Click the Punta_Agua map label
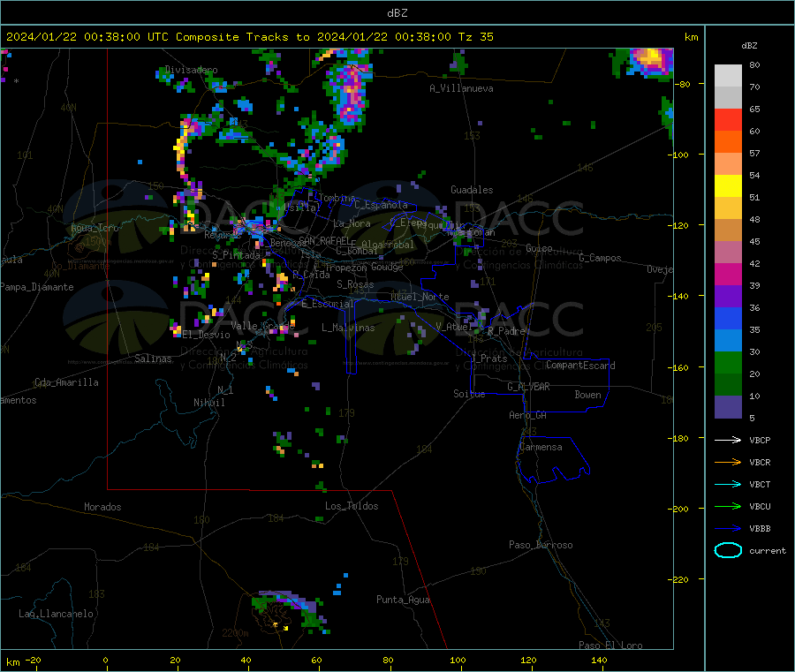The height and width of the screenshot is (672, 795). [x=403, y=600]
